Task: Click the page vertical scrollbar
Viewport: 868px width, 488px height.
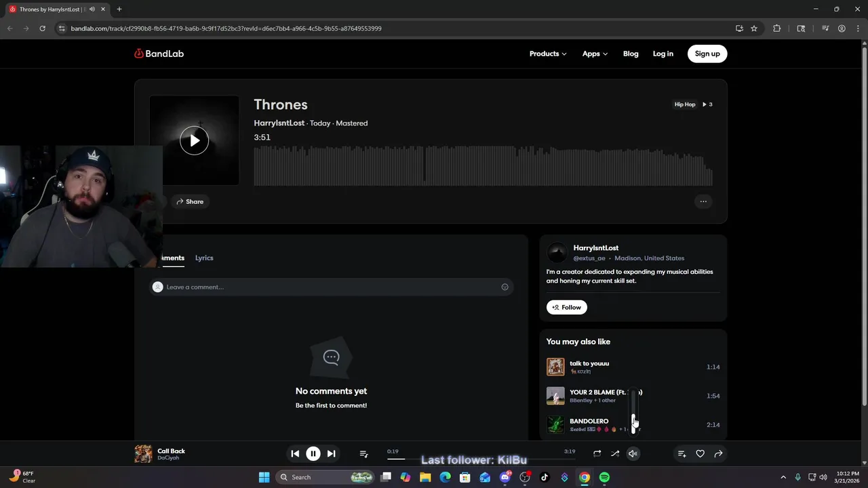Action: coord(864,227)
